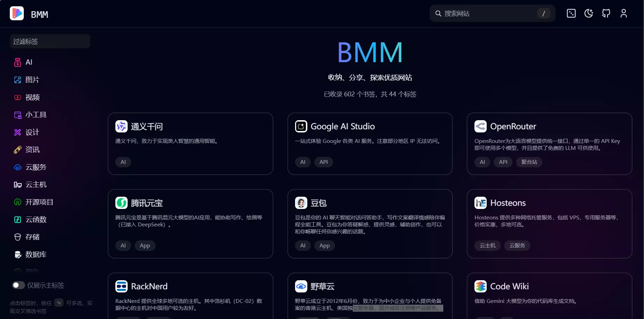Click the 云主机 sidebar icon
Image resolution: width=644 pixels, height=319 pixels.
18,184
